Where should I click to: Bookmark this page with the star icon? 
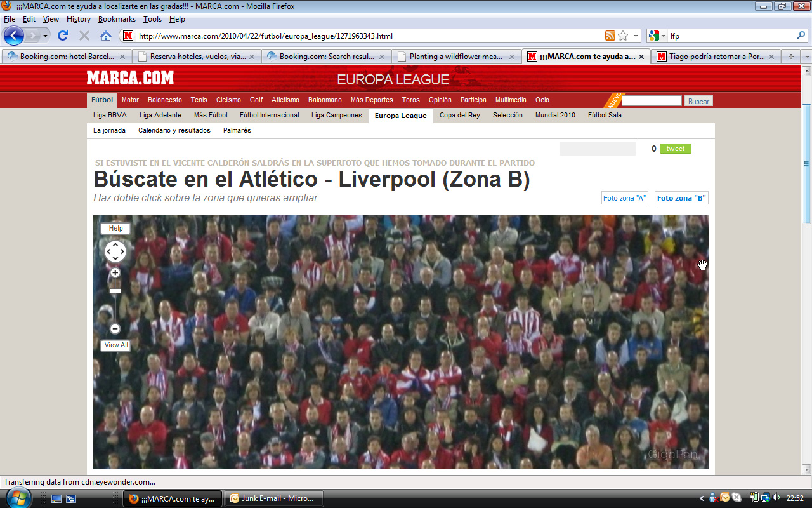tap(623, 36)
